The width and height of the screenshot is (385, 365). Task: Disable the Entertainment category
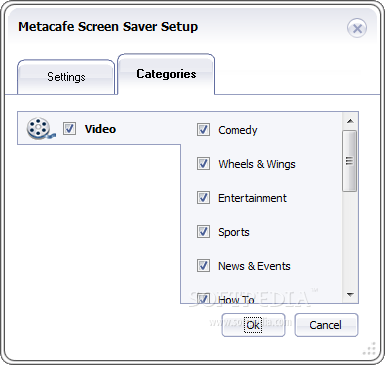[203, 197]
